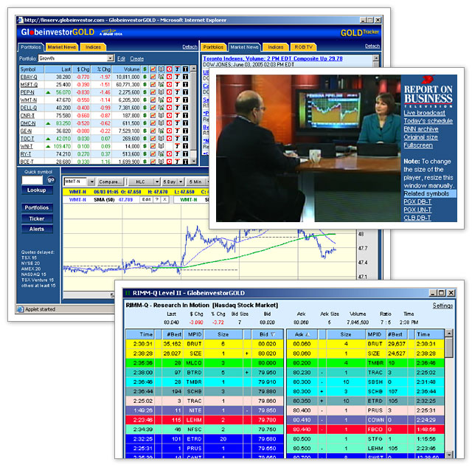Viewport: 472px width, 476px height.
Task: Open the HLC chart type dropdown
Action: coord(156,182)
